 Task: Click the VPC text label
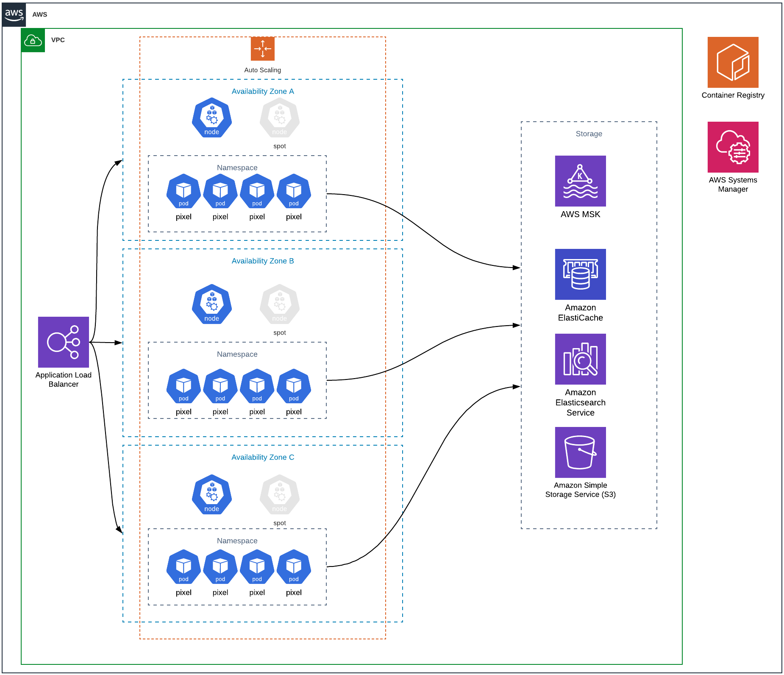[x=58, y=40]
